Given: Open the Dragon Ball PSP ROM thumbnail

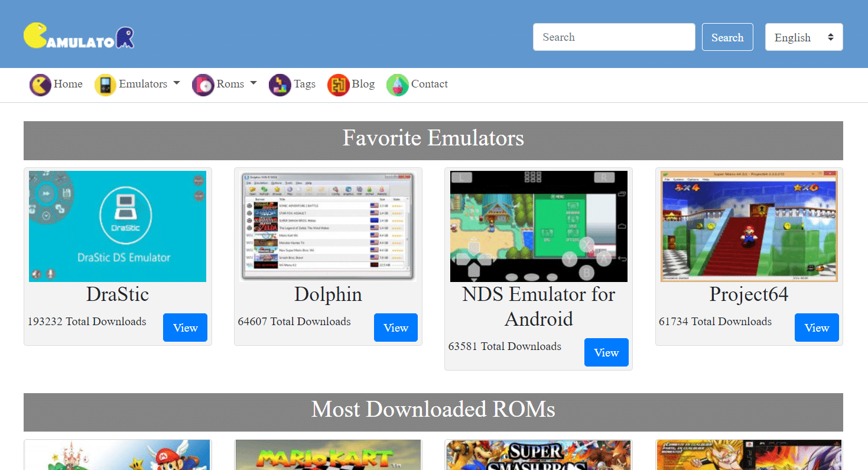Looking at the screenshot, I should (749, 455).
